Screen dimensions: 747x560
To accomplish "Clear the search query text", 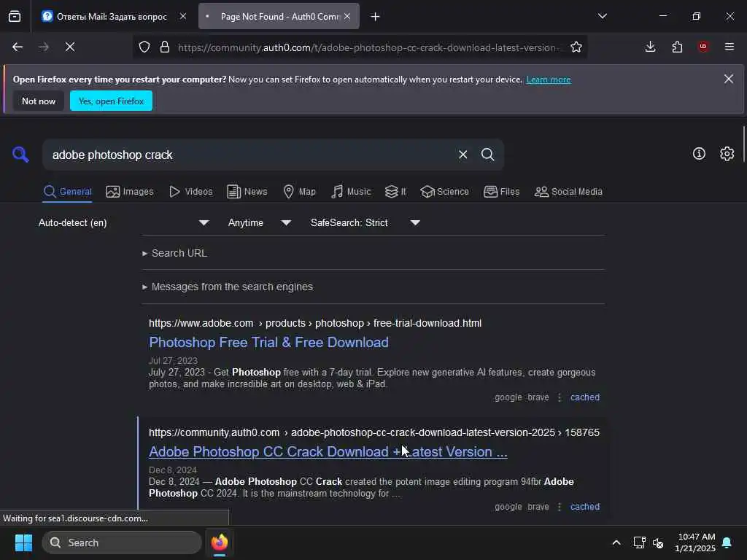I will pyautogui.click(x=462, y=155).
